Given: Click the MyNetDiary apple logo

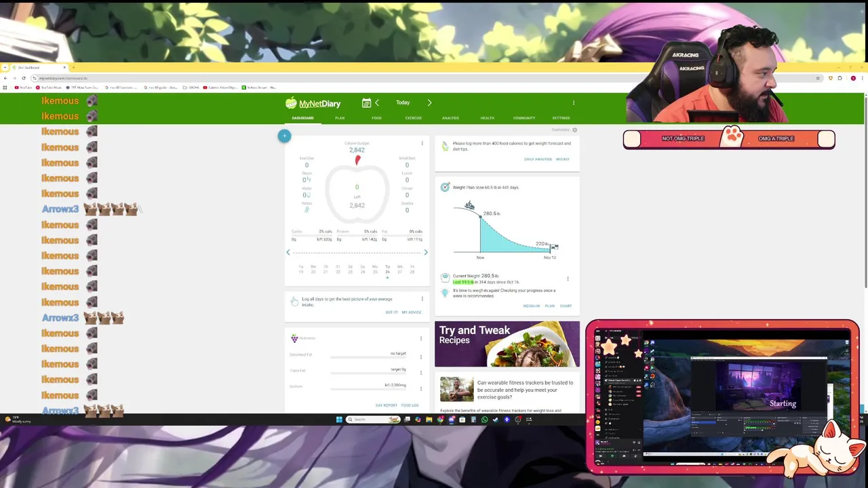Looking at the screenshot, I should [x=291, y=103].
